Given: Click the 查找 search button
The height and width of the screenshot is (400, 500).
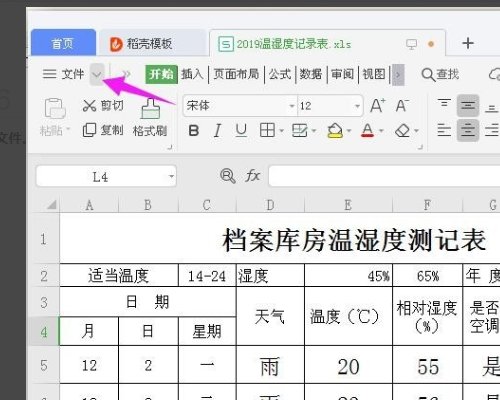Looking at the screenshot, I should click(440, 74).
